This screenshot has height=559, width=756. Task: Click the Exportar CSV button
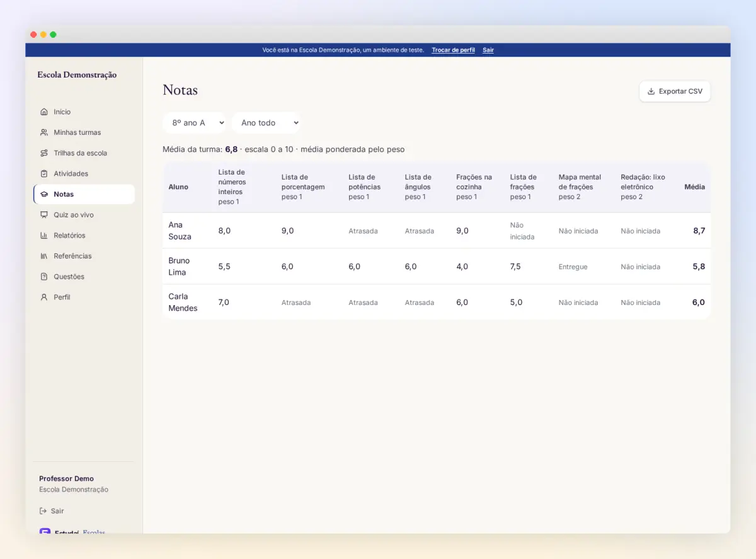[675, 91]
